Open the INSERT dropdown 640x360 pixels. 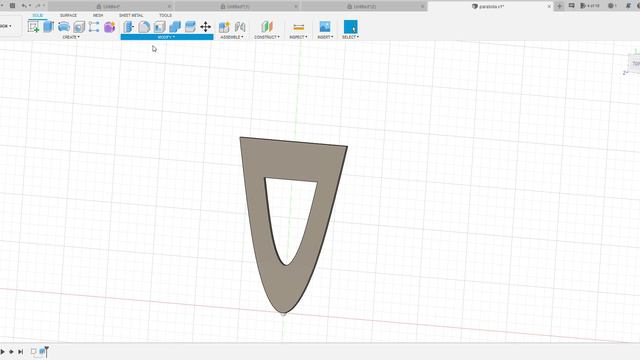[x=325, y=37]
